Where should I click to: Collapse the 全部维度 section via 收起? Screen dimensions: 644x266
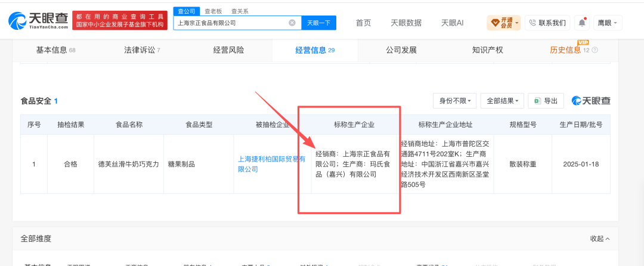click(x=600, y=239)
